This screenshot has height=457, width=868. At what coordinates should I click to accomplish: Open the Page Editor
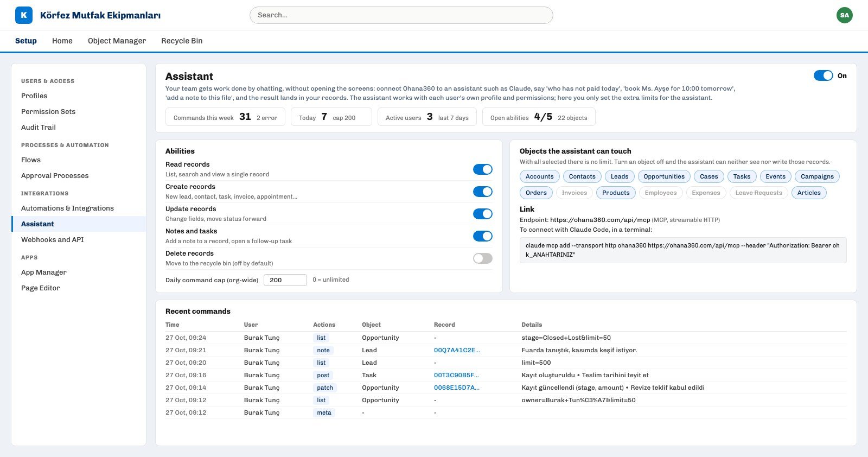point(79,288)
